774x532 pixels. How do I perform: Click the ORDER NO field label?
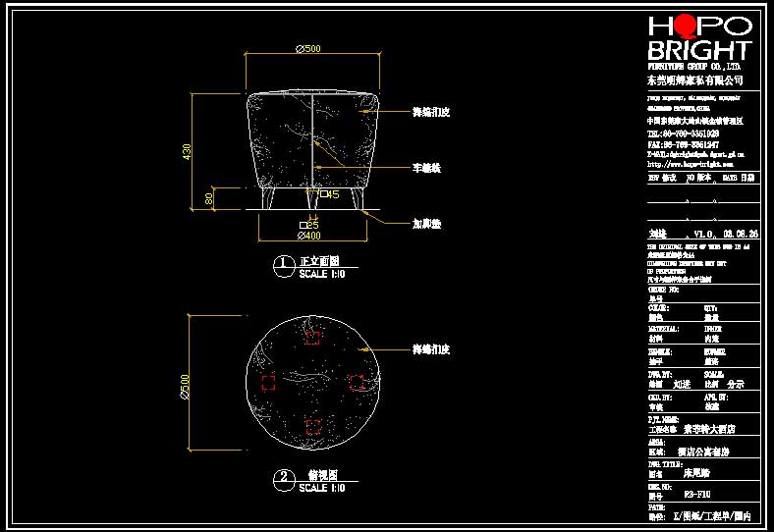tap(663, 290)
